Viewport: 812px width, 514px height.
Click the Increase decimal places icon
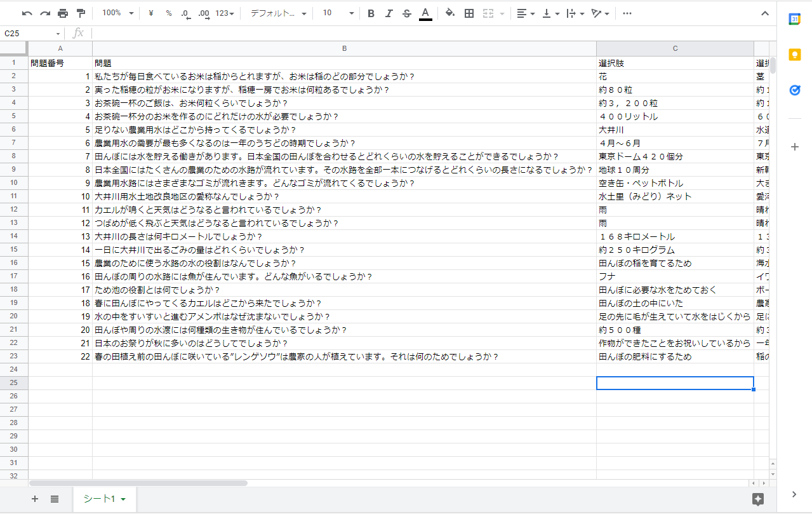[204, 13]
